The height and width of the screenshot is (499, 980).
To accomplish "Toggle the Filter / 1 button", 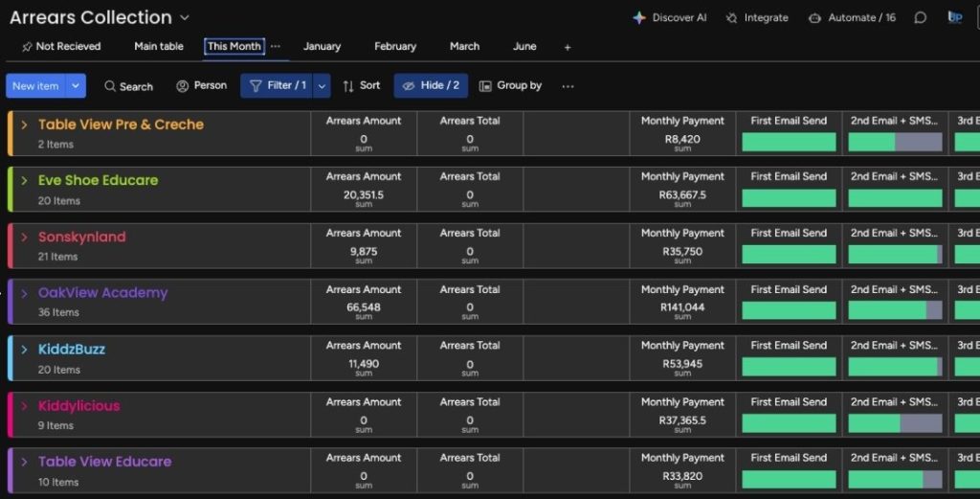I will coord(277,86).
